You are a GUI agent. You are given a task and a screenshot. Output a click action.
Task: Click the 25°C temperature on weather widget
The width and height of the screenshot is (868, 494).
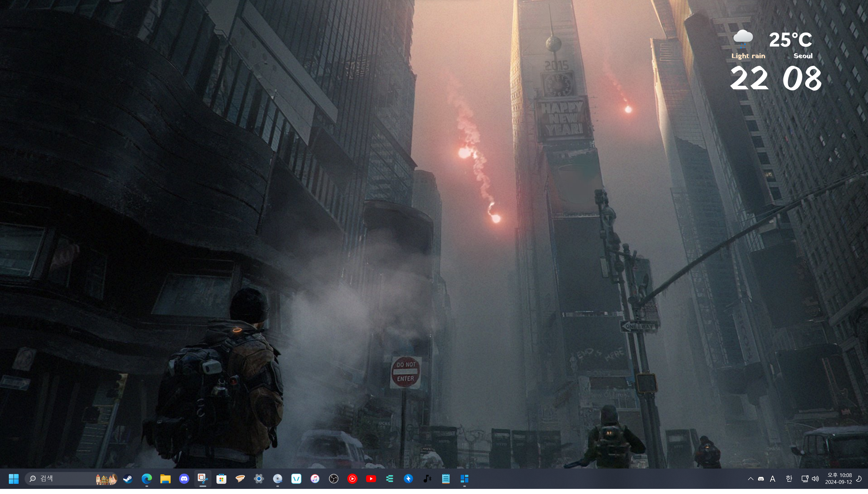coord(791,40)
